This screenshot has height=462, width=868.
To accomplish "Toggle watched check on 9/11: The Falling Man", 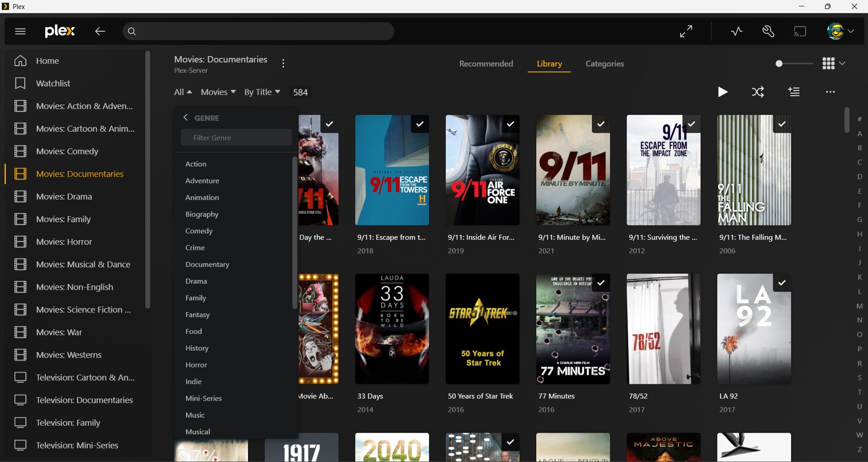I will point(782,124).
